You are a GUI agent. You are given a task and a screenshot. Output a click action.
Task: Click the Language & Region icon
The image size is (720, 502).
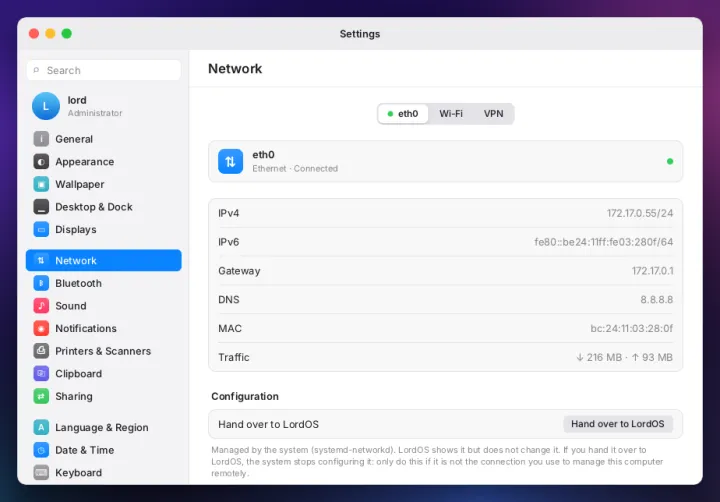tap(41, 427)
